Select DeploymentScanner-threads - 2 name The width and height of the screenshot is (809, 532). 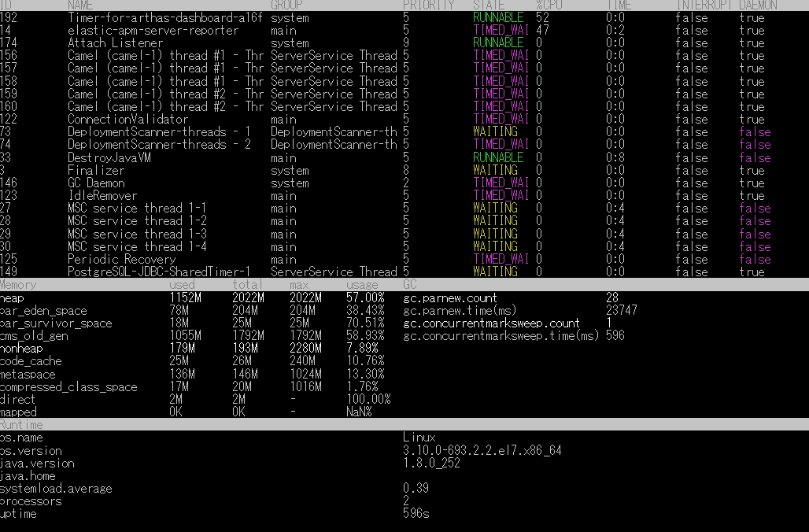(x=159, y=145)
